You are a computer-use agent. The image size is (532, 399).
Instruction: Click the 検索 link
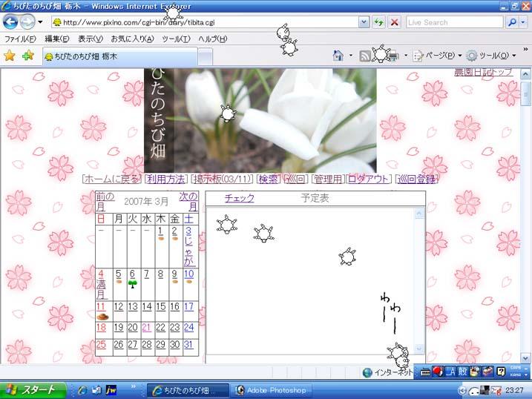pos(268,179)
